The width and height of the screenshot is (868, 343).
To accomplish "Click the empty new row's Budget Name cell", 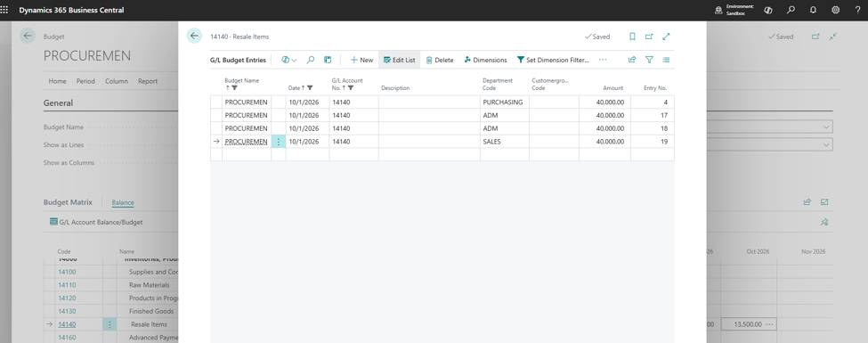I will (247, 155).
